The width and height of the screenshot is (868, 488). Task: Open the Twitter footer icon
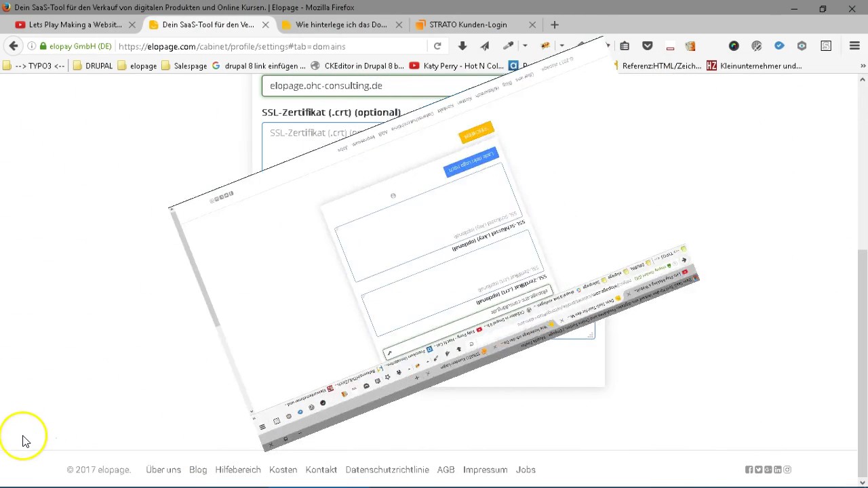tap(759, 470)
